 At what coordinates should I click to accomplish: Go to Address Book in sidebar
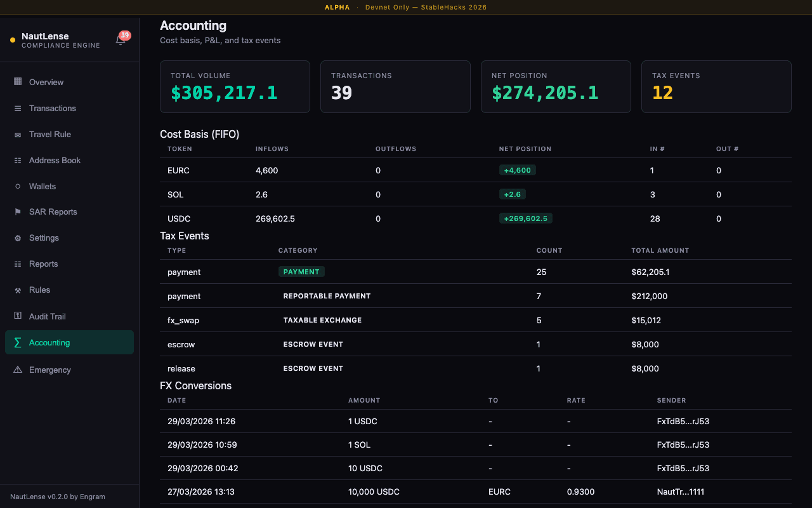point(55,161)
